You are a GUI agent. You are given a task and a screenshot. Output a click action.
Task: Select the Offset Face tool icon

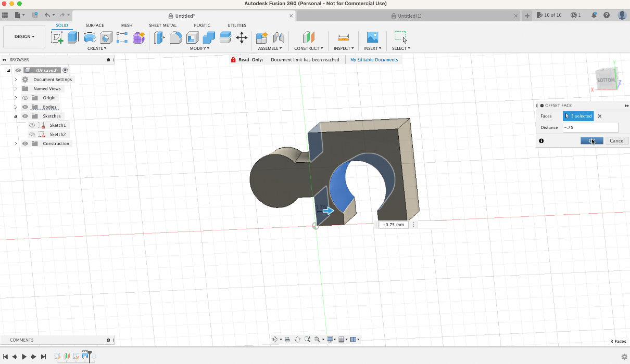pos(225,37)
